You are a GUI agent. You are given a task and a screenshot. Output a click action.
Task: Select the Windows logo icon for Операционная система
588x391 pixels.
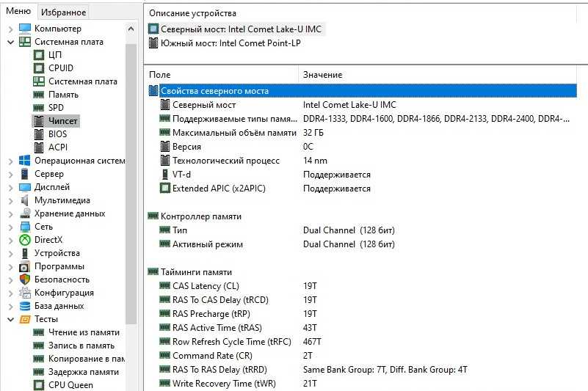25,161
